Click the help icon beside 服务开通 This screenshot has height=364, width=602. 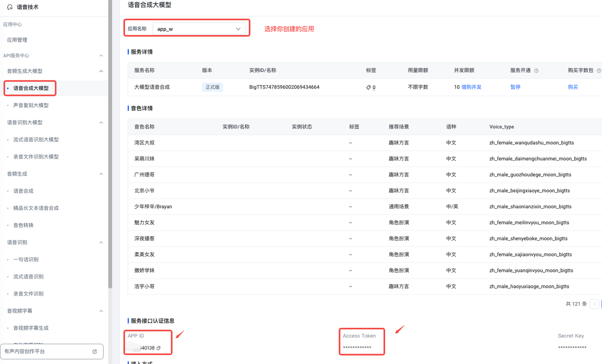[x=536, y=71]
